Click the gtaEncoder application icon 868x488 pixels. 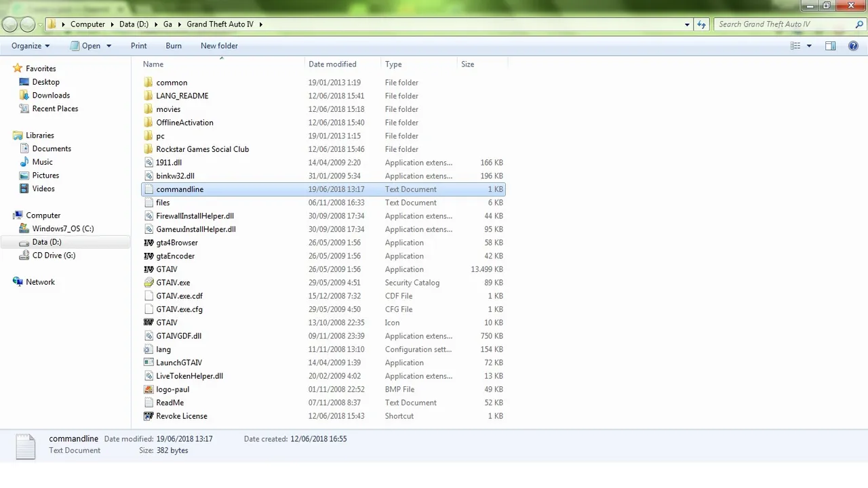pos(149,256)
